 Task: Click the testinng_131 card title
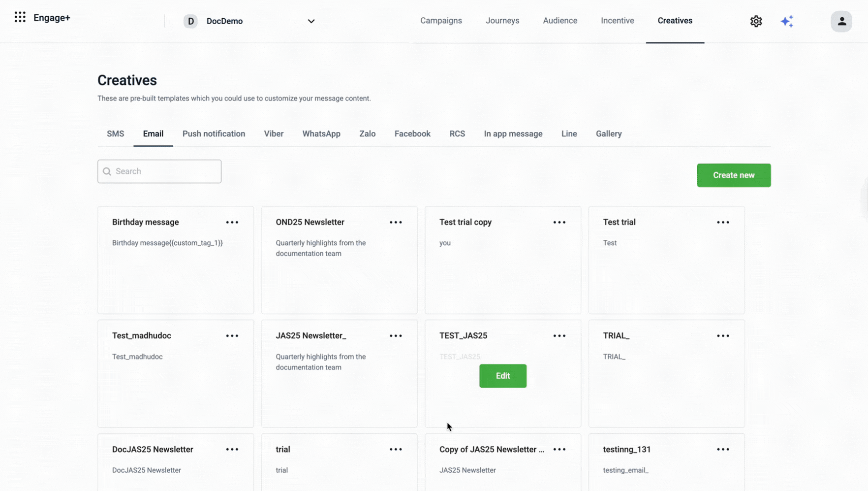(x=627, y=450)
